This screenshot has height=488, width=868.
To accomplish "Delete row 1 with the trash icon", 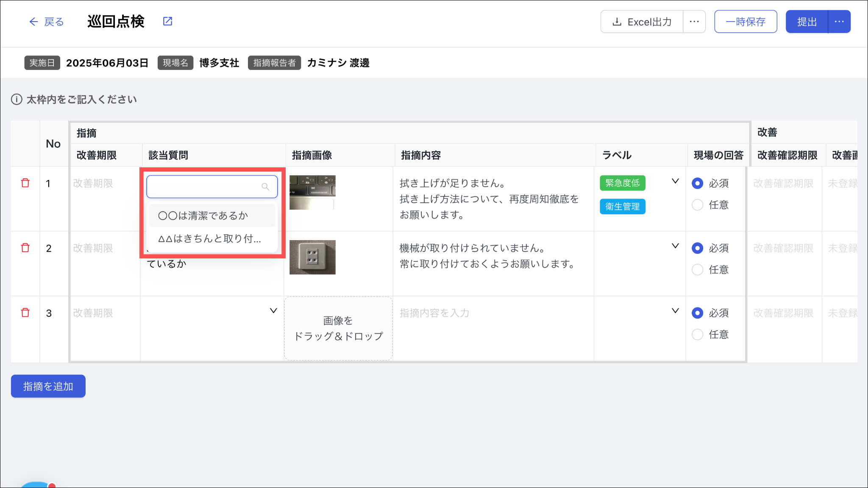I will coord(25,183).
